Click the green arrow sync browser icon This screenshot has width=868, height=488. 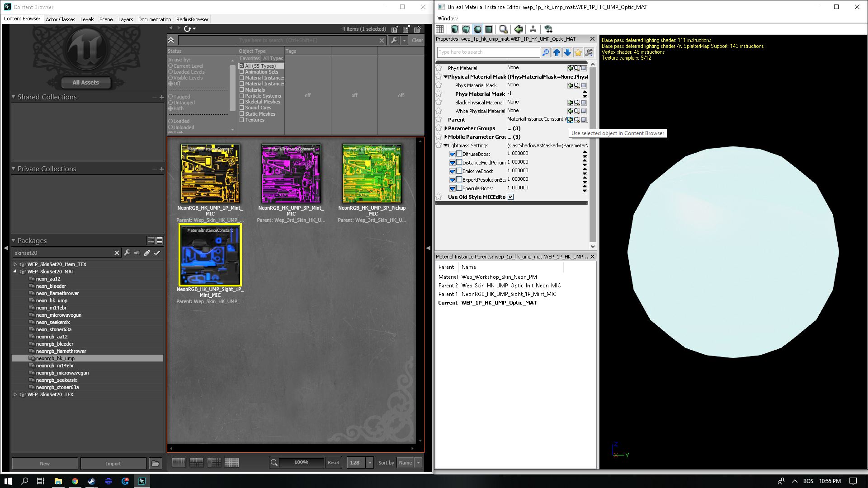[x=519, y=29]
